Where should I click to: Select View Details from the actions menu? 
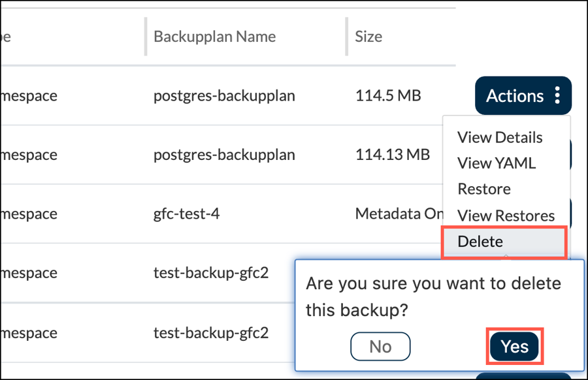click(500, 138)
